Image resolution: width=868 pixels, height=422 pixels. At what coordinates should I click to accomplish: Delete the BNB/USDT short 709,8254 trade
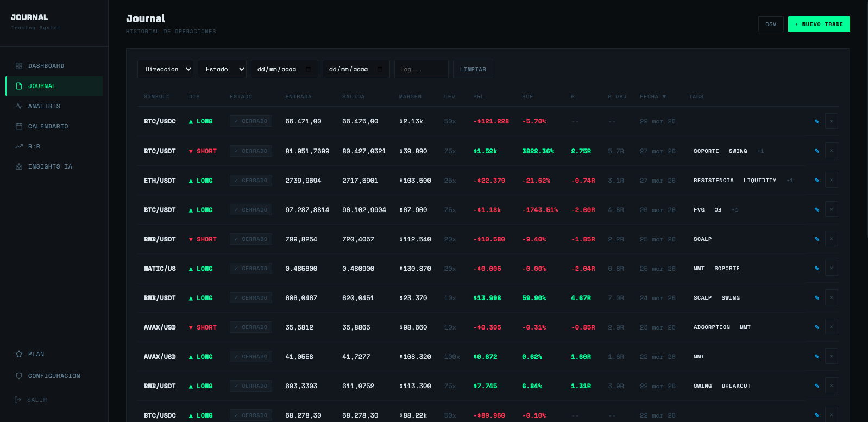tap(831, 239)
